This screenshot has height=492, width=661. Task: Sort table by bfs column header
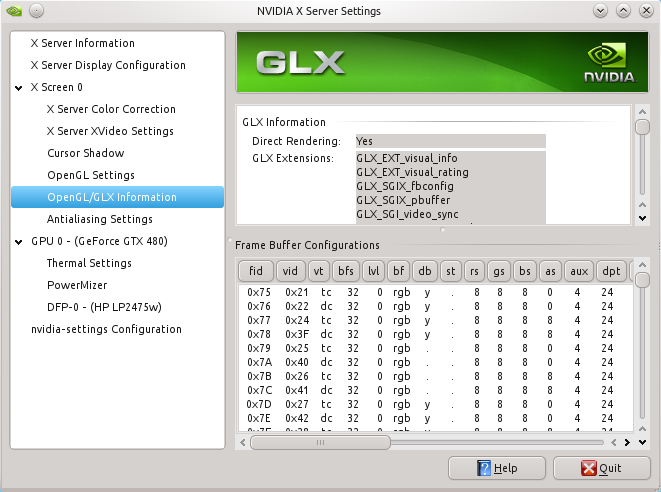346,271
